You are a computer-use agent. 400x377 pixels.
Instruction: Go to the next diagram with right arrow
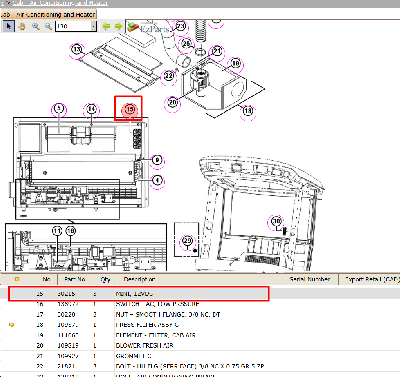[x=118, y=26]
